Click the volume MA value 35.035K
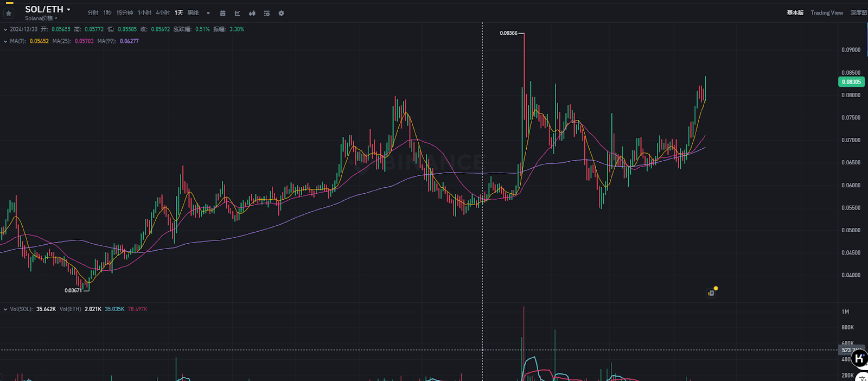 click(x=114, y=309)
